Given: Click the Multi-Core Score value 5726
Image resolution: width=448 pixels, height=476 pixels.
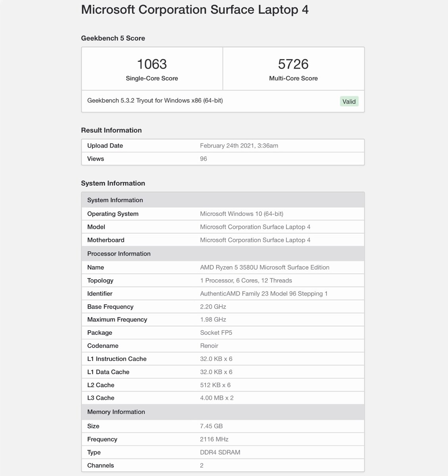Looking at the screenshot, I should click(293, 64).
